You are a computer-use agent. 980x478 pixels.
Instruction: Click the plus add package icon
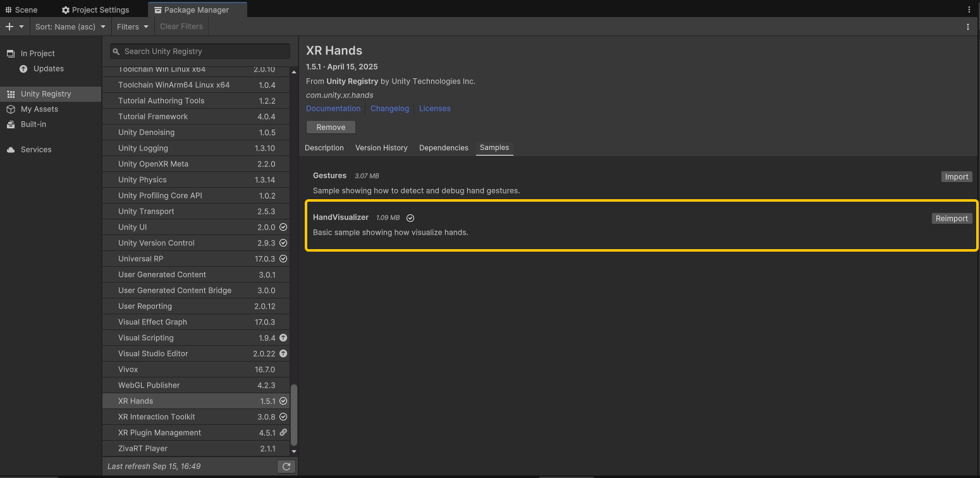click(9, 27)
